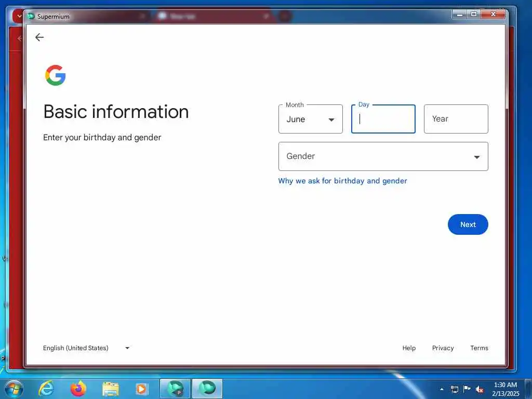Click into the Year input field
This screenshot has width=532, height=399.
click(456, 119)
